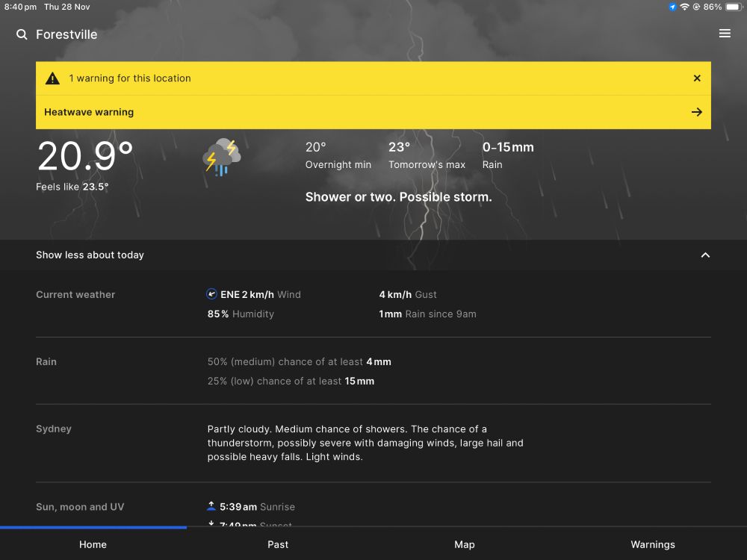
Task: Switch to the Map tab
Action: tap(465, 544)
